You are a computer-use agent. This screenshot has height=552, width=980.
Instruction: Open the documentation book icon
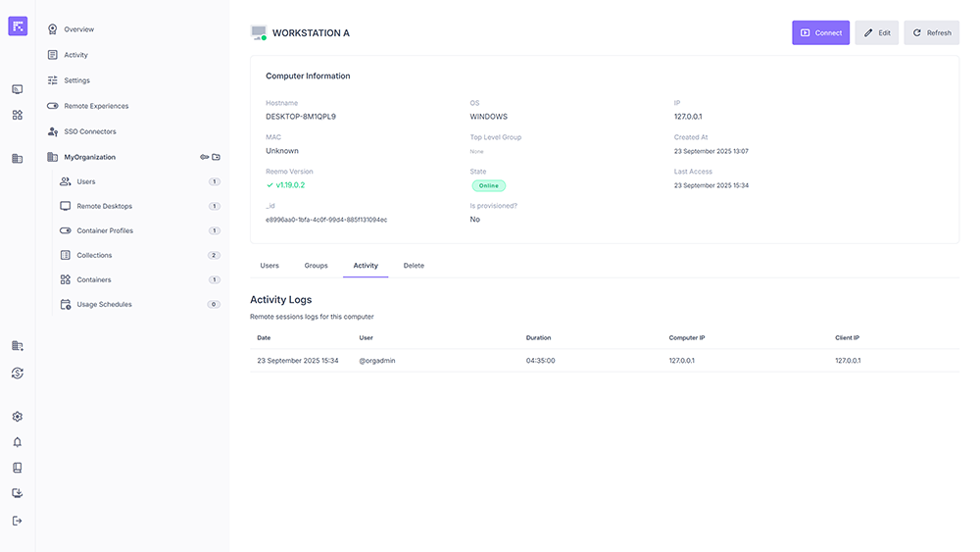coord(18,468)
